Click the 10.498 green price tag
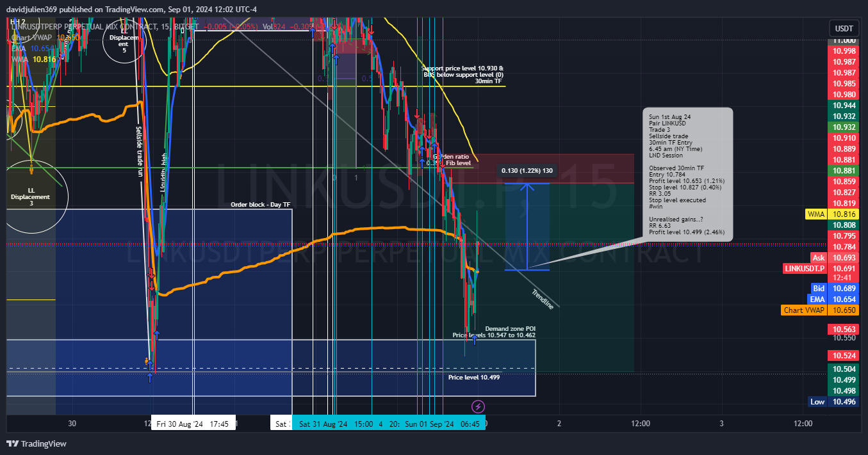The image size is (868, 455). [844, 391]
